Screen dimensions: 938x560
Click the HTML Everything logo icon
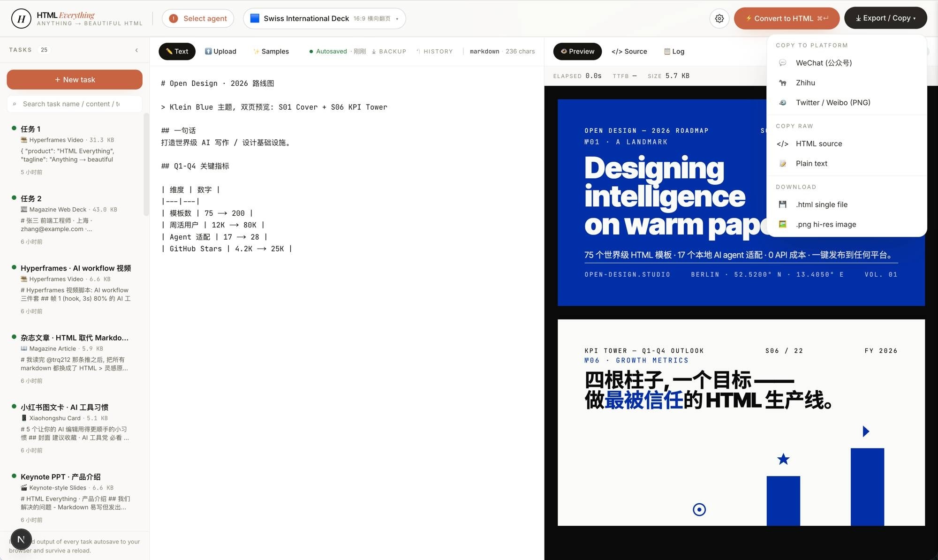21,19
